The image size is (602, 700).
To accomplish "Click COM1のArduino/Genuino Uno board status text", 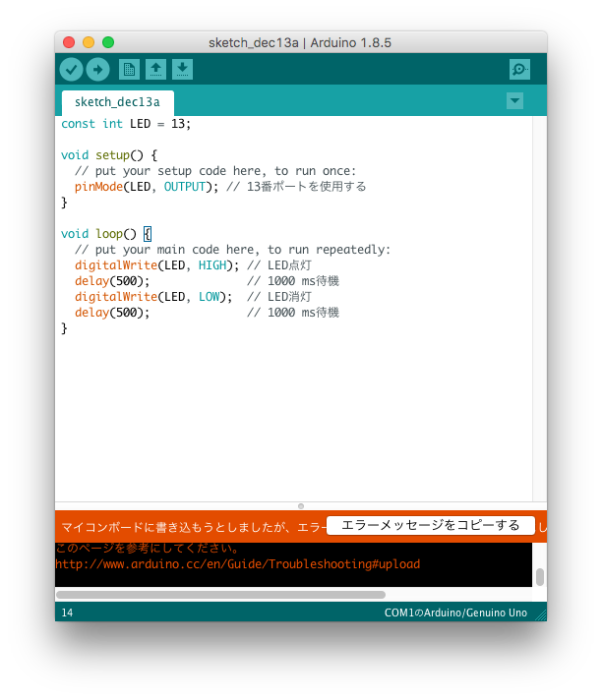I will coord(455,612).
